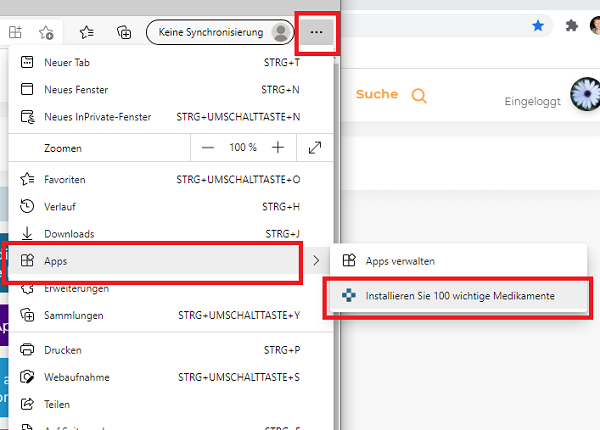Click the orange search magnifier icon
Viewport: 600px width, 430px height.
[419, 95]
